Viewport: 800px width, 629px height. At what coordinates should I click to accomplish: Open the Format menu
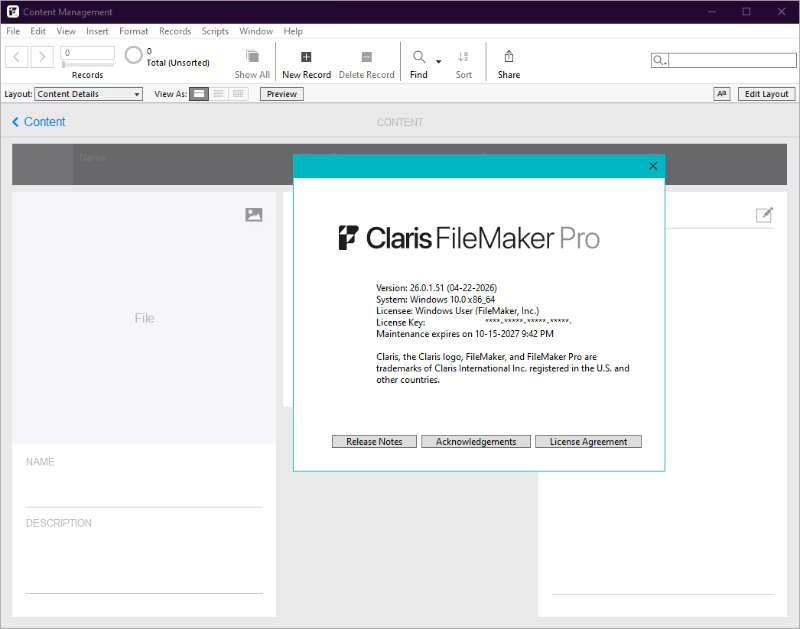(x=133, y=32)
